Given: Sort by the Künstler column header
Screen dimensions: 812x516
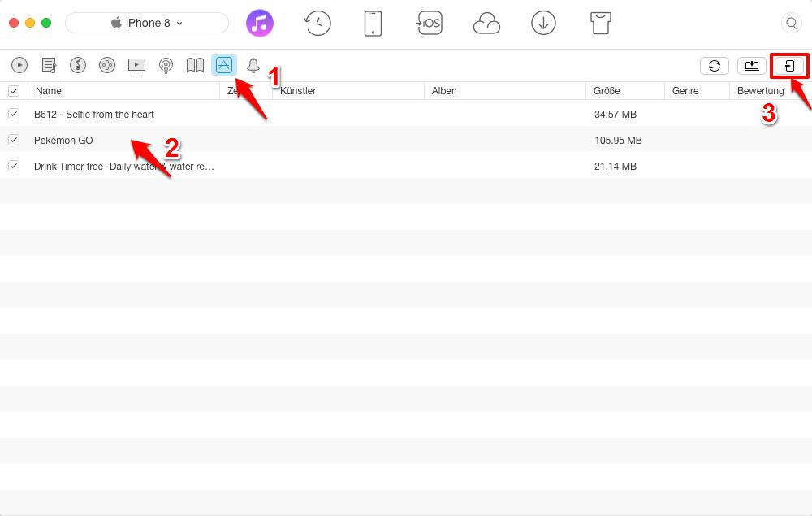Looking at the screenshot, I should pos(348,91).
